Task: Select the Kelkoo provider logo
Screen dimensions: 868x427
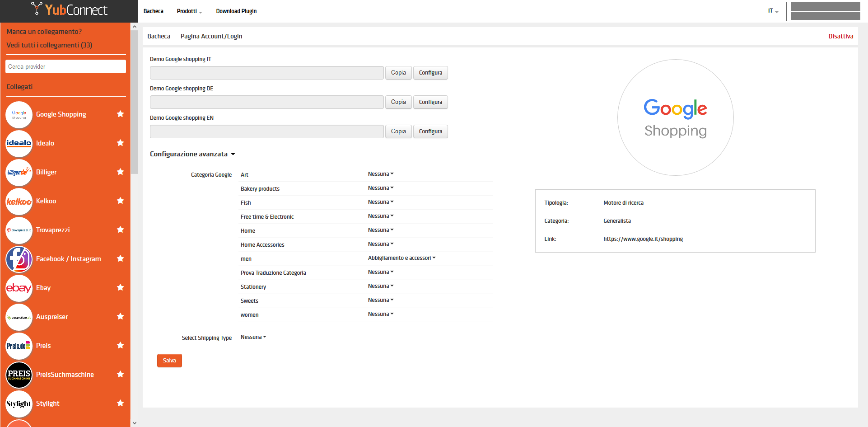Action: (x=19, y=202)
